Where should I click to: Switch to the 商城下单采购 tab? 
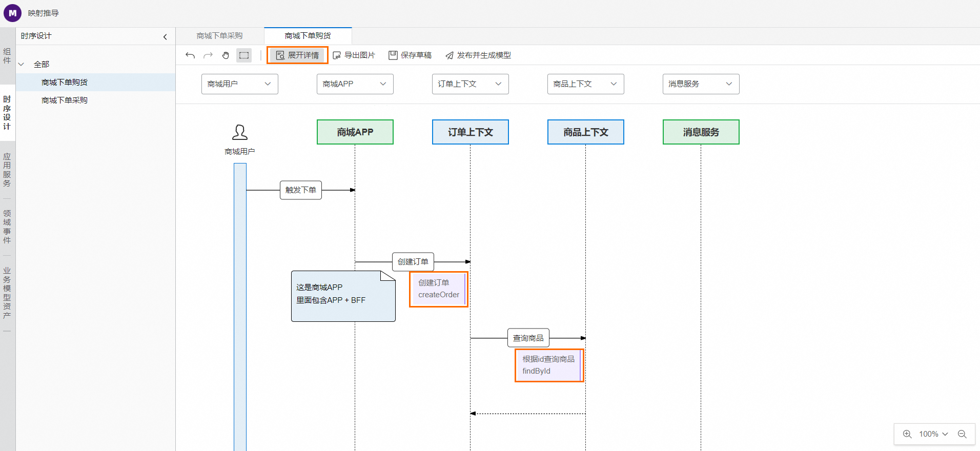point(219,36)
